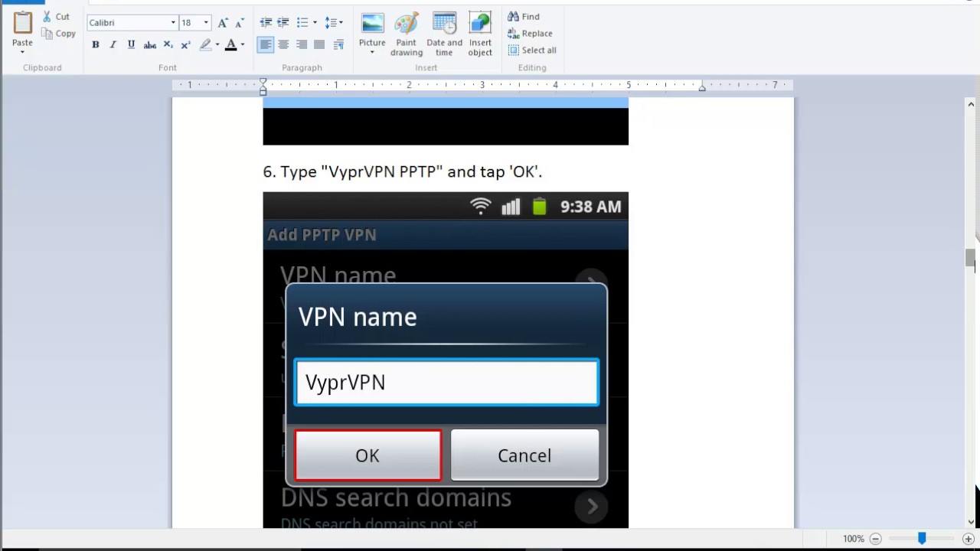Copy the selection using Copy icon

pyautogui.click(x=59, y=34)
